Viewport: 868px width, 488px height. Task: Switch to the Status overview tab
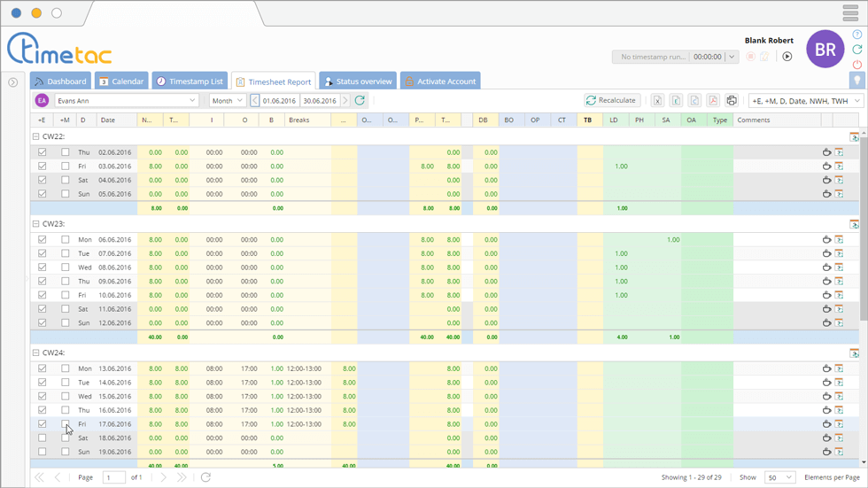point(358,81)
